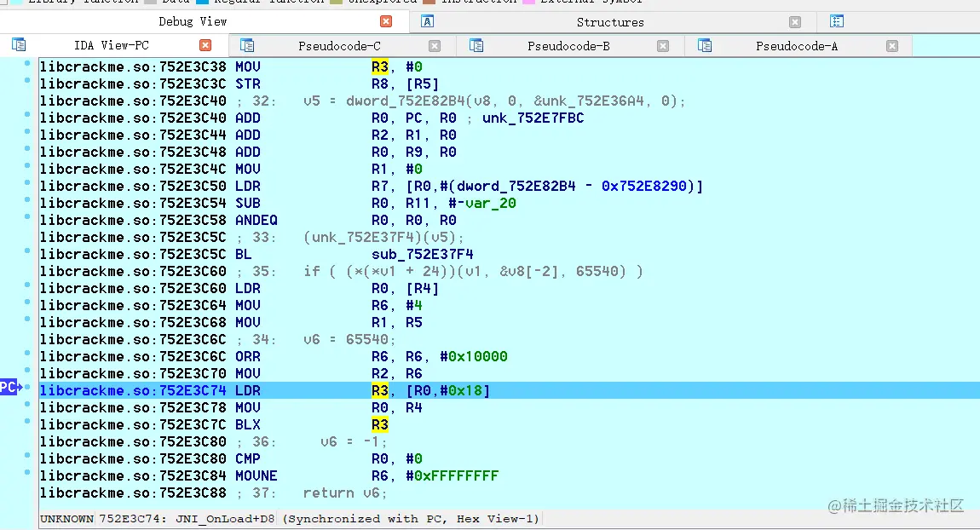Set breakpoint dot at address 752E3C38
The height and width of the screenshot is (530, 980).
[27, 63]
